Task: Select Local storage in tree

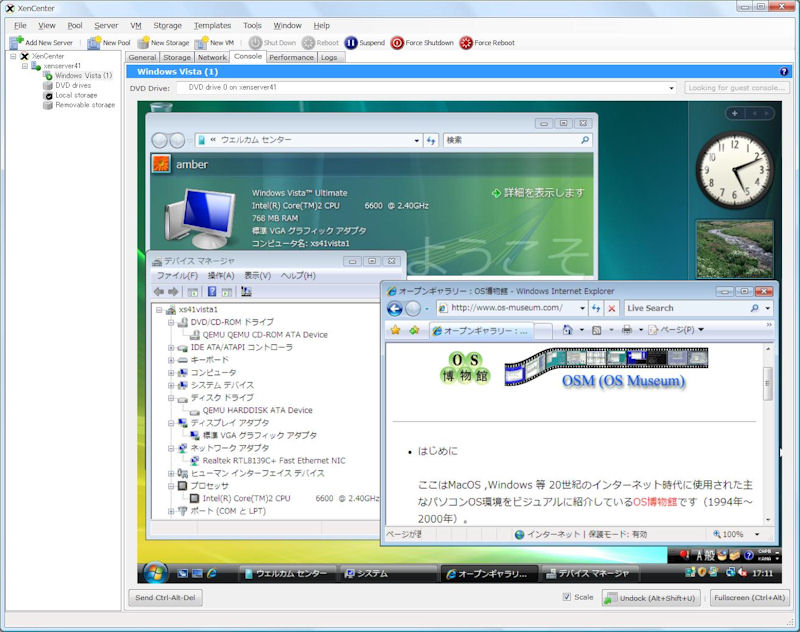Action: click(x=76, y=95)
